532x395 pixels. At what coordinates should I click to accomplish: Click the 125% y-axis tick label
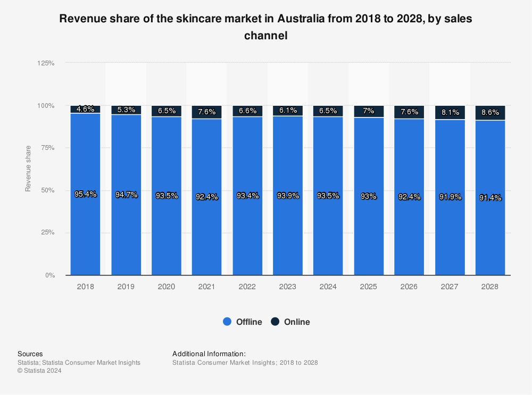point(46,63)
